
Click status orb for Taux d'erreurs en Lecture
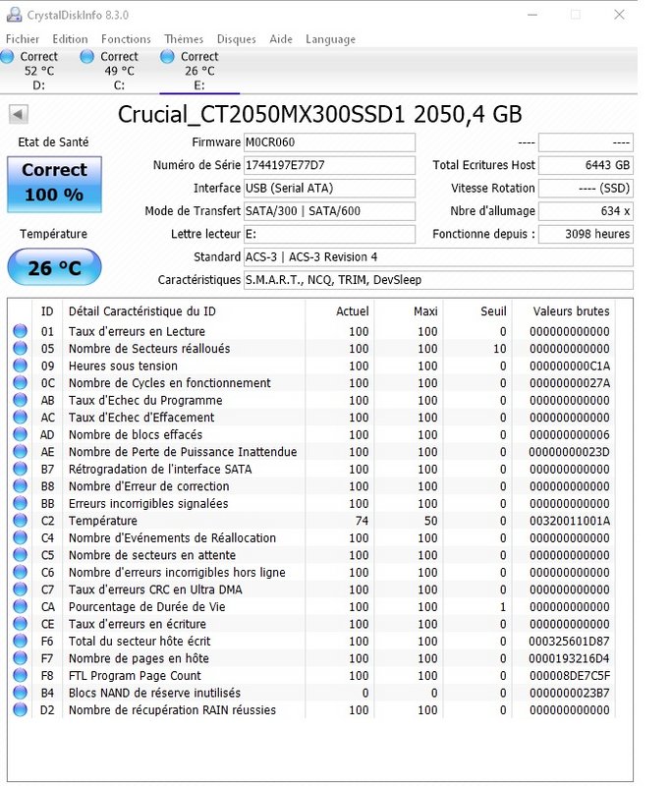click(x=20, y=331)
